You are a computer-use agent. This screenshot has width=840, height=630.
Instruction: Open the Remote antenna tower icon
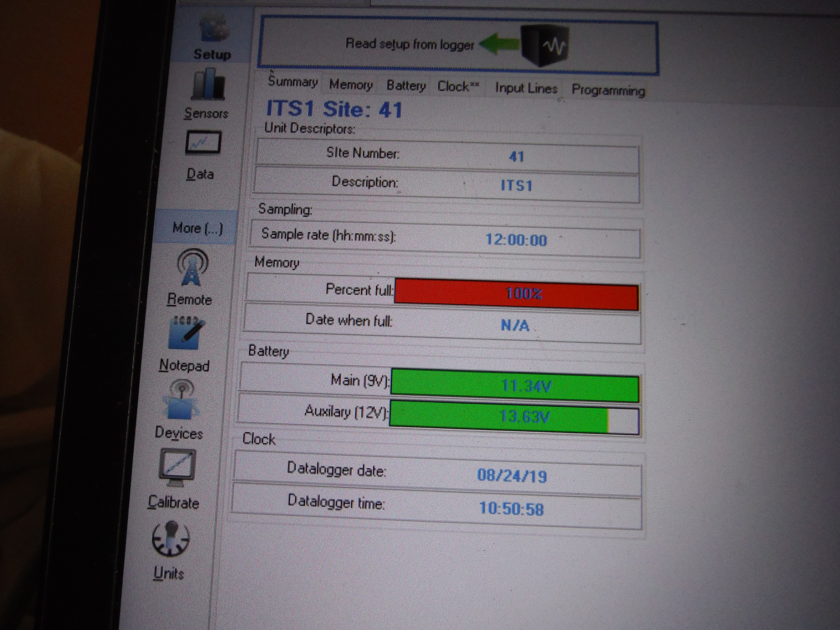192,267
